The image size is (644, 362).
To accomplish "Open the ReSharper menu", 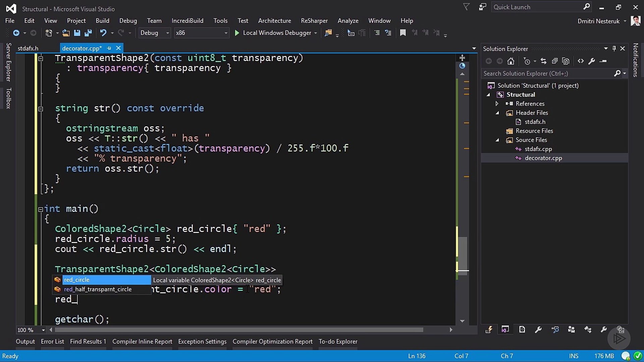I will (314, 20).
